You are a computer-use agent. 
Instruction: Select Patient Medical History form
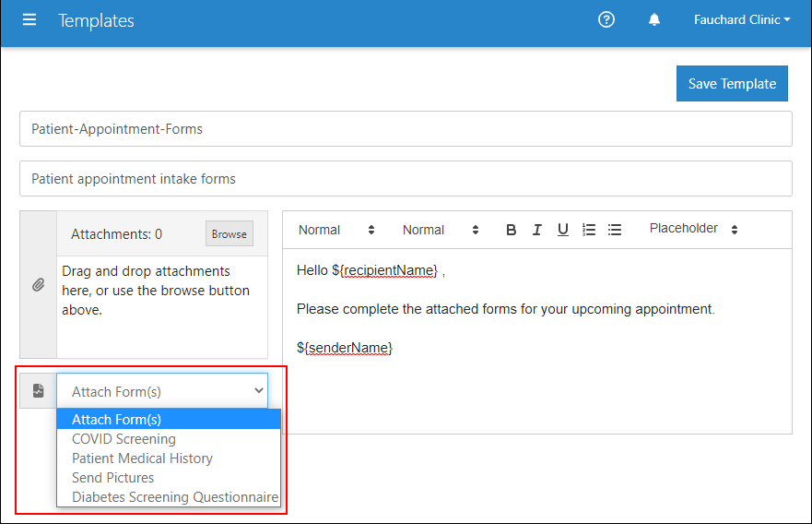tap(169, 458)
